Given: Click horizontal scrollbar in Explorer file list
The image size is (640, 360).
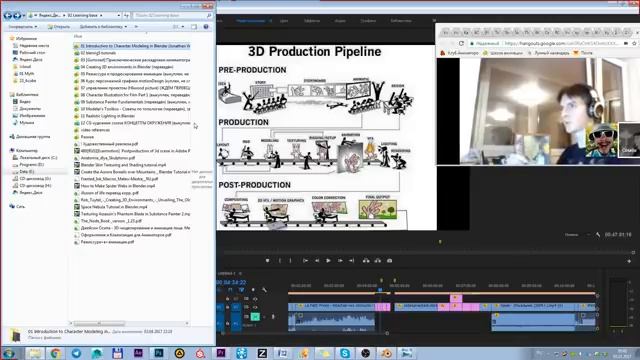Looking at the screenshot, I should tap(99, 323).
